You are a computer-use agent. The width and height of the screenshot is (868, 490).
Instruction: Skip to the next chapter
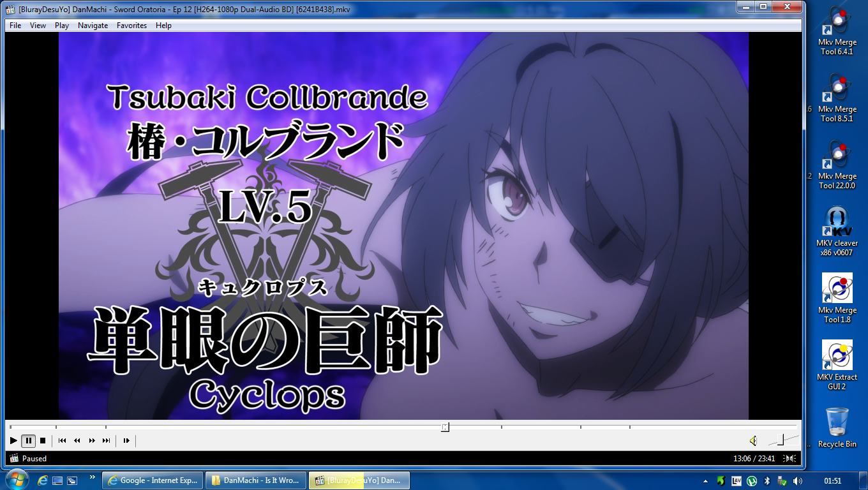107,440
